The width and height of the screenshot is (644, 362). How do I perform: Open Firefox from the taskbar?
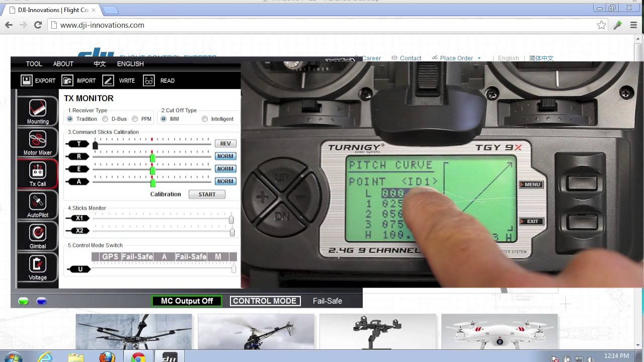pyautogui.click(x=107, y=357)
